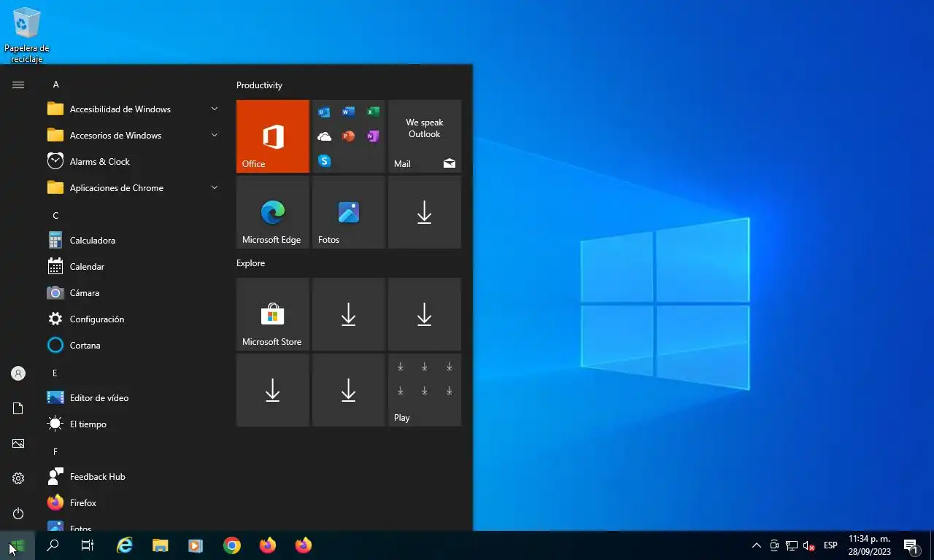Switch ESP input language indicator
Screen dimensions: 934x560
830,545
